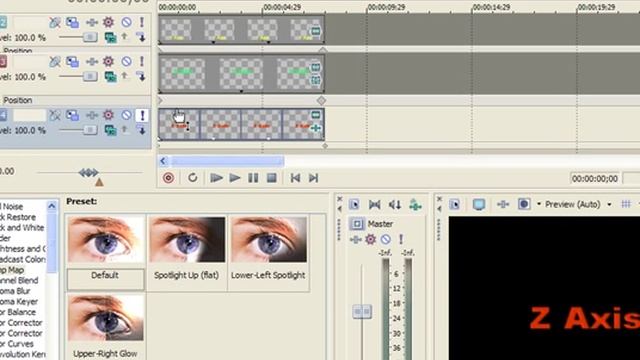Open Track Motion for the top track
Viewport: 640px width, 360px height.
(73, 22)
